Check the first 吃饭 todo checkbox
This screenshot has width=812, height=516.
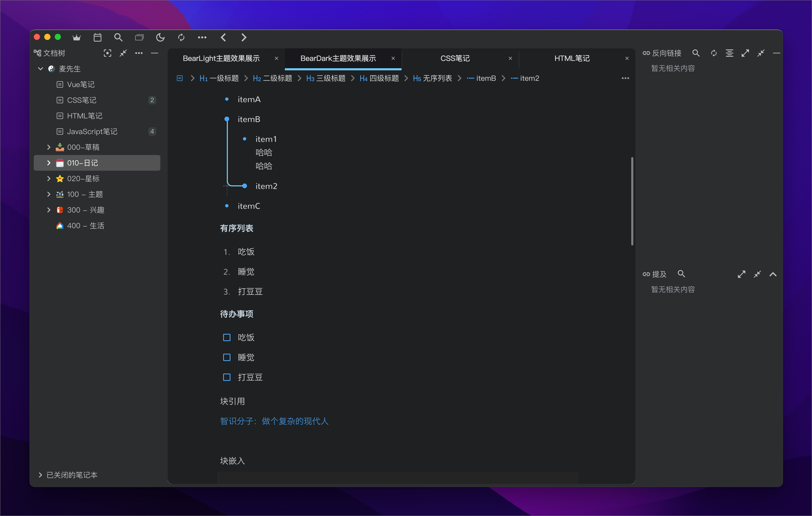pos(227,337)
